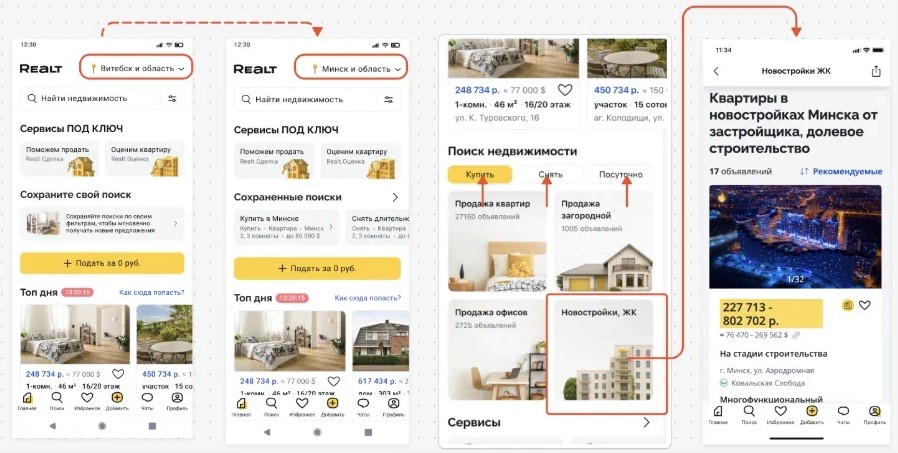Open Чаты icon in Minsk screen navigation

point(363,406)
